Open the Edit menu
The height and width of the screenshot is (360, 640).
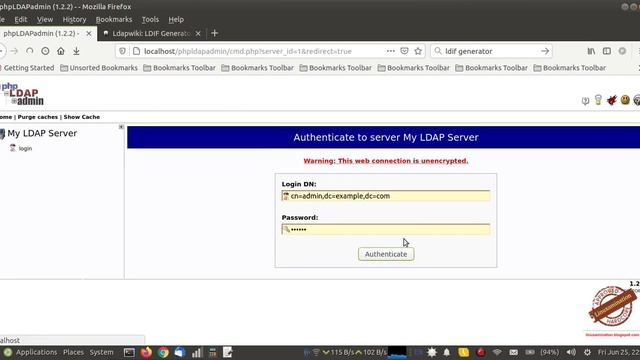(21, 19)
